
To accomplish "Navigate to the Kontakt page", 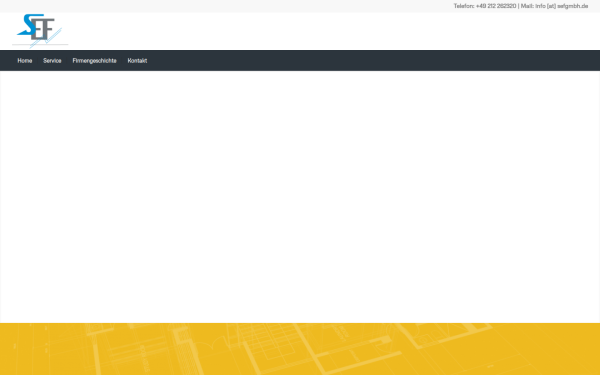I will click(137, 60).
